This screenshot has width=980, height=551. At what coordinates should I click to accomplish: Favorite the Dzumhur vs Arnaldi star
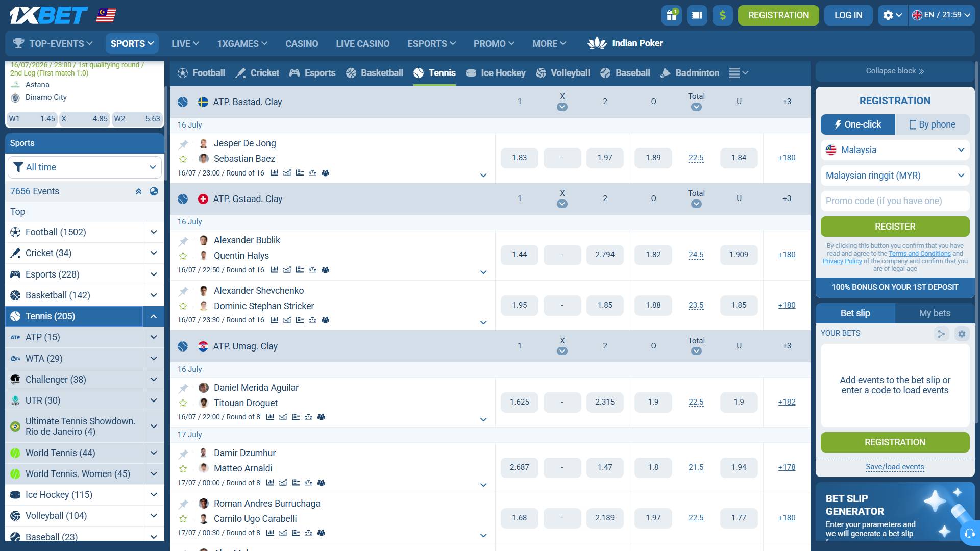183,468
